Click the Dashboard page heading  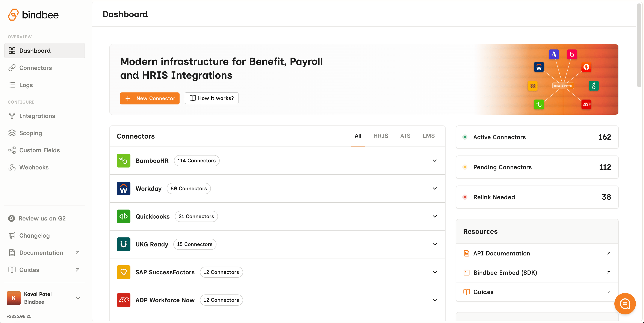[x=125, y=14]
